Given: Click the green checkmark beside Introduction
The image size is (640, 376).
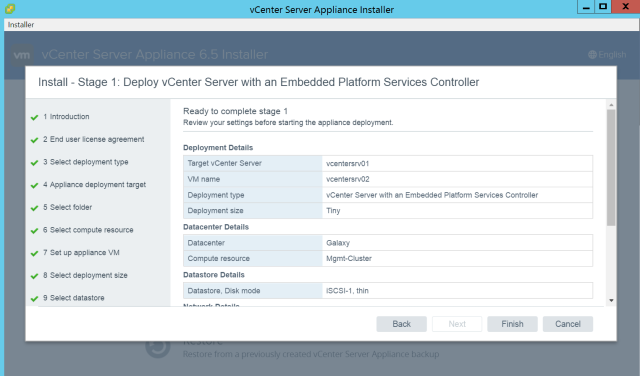Looking at the screenshot, I should [x=34, y=118].
